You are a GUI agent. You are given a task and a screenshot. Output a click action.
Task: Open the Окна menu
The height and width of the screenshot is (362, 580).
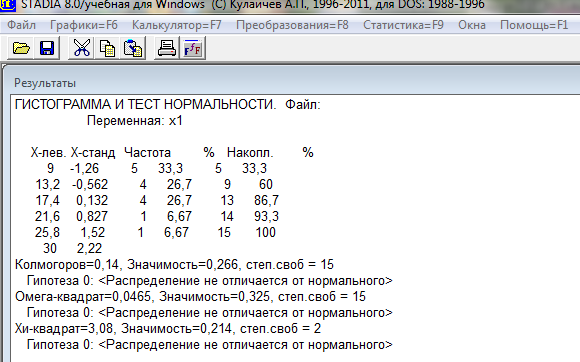(x=472, y=25)
